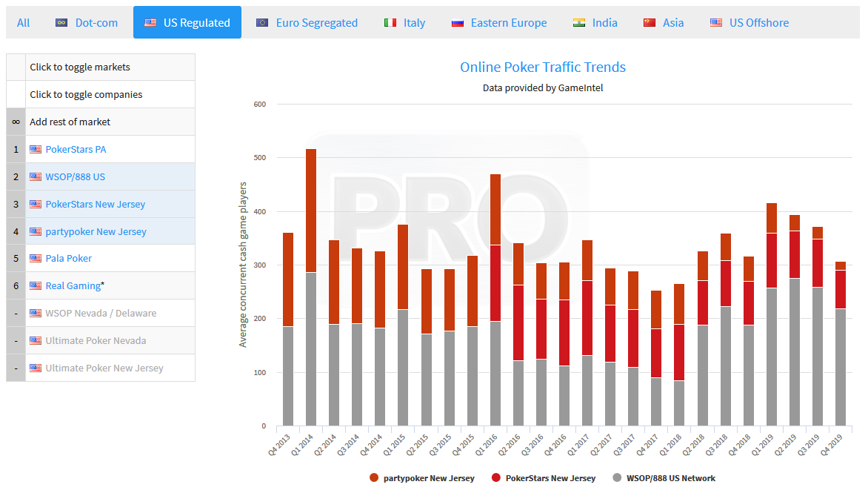
Task: Click the rank number 1 cell for PokerStars PA
Action: (x=16, y=150)
